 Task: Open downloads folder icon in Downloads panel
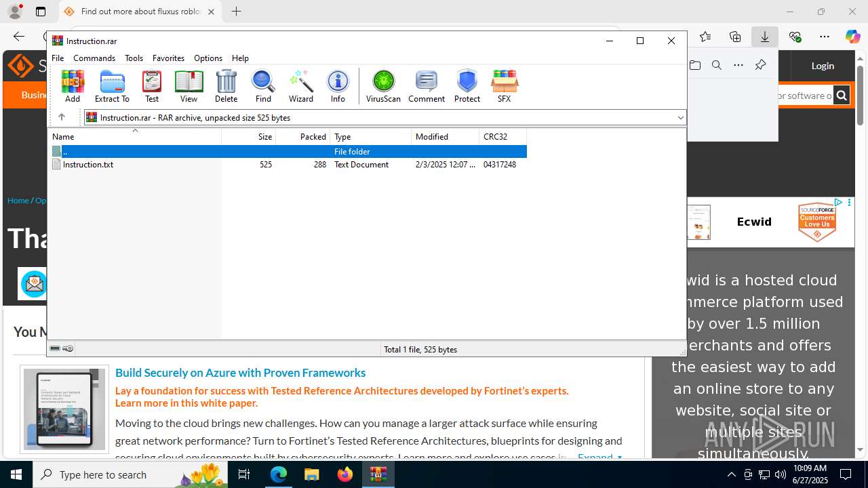click(x=695, y=65)
